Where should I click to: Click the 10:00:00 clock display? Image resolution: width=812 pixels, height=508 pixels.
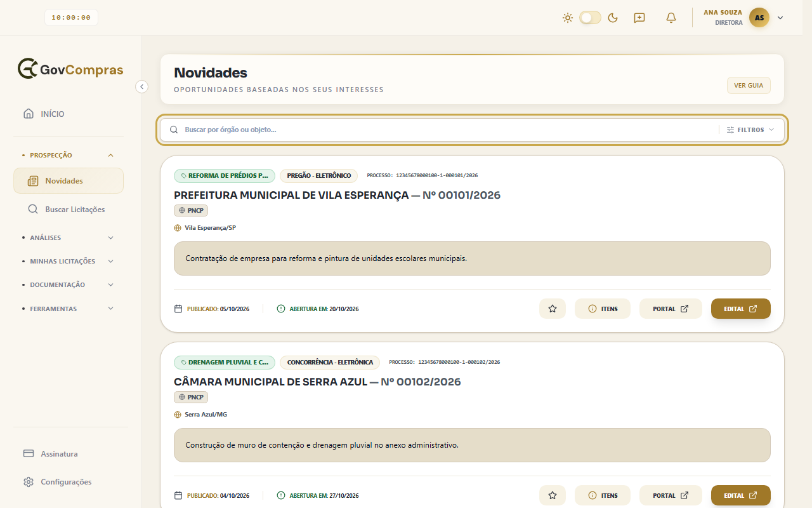coord(71,18)
